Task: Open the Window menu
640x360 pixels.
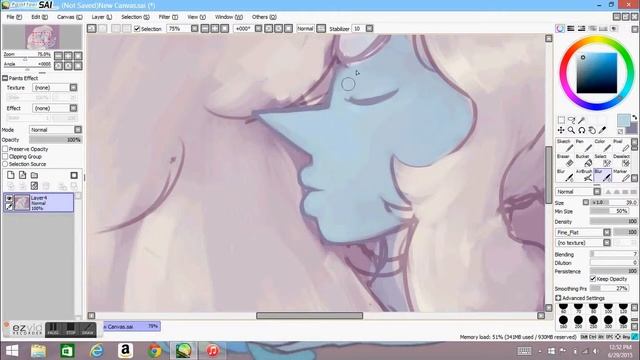Action: (229, 17)
